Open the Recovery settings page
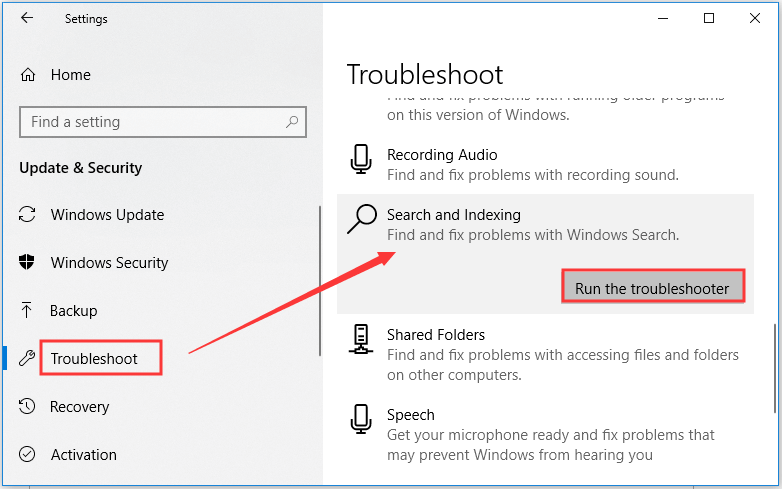Image resolution: width=782 pixels, height=489 pixels. pos(79,407)
